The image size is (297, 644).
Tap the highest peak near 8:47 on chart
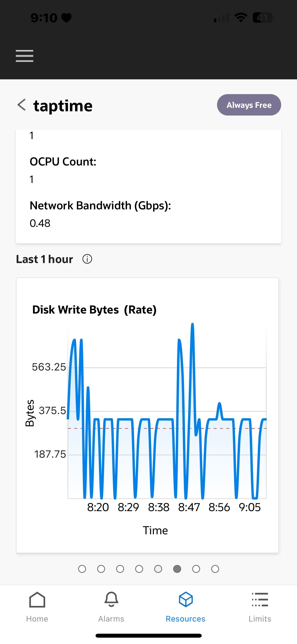point(192,325)
